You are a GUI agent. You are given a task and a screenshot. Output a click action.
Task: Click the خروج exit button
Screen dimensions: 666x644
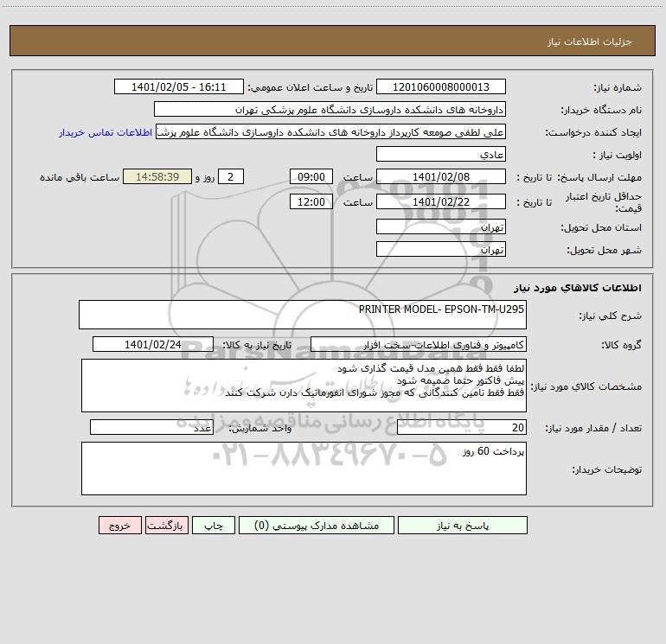119,525
